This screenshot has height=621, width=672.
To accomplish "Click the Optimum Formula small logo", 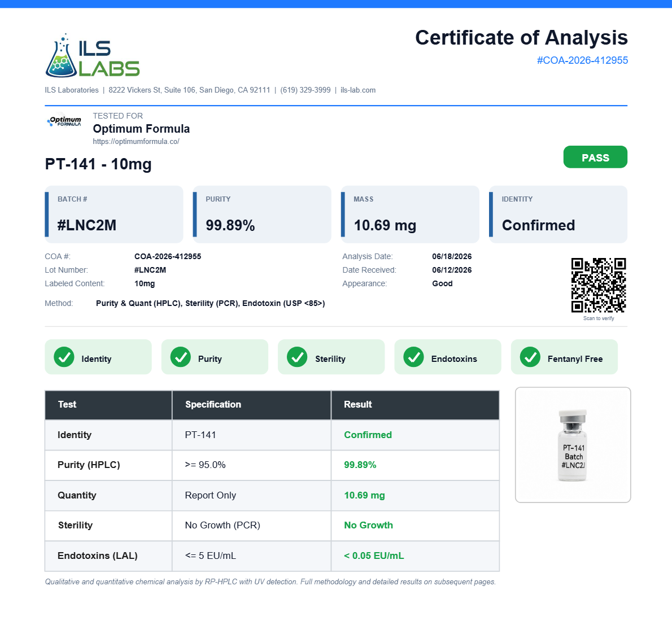I will [64, 121].
